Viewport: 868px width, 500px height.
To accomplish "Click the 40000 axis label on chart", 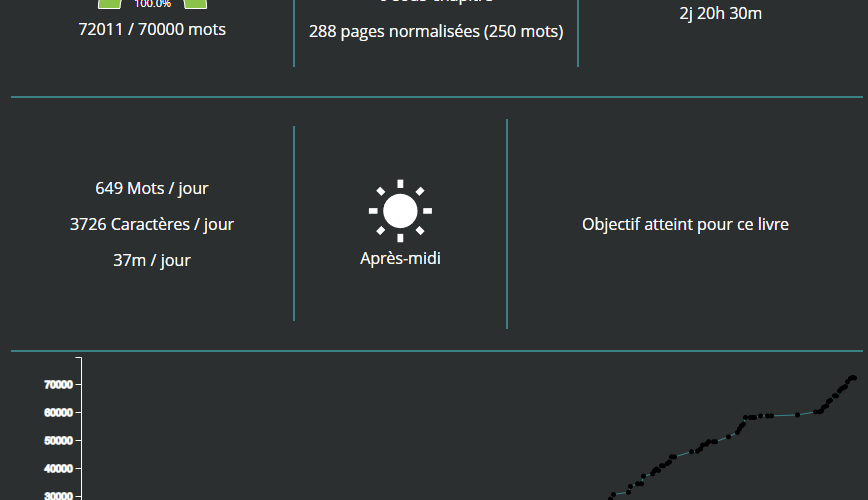I will point(59,468).
